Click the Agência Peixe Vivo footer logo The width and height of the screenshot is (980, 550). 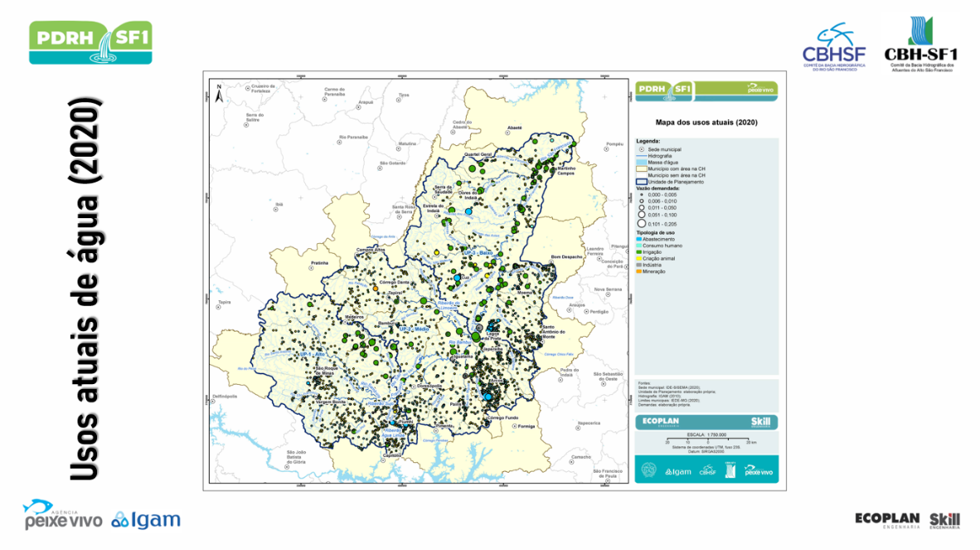(62, 514)
